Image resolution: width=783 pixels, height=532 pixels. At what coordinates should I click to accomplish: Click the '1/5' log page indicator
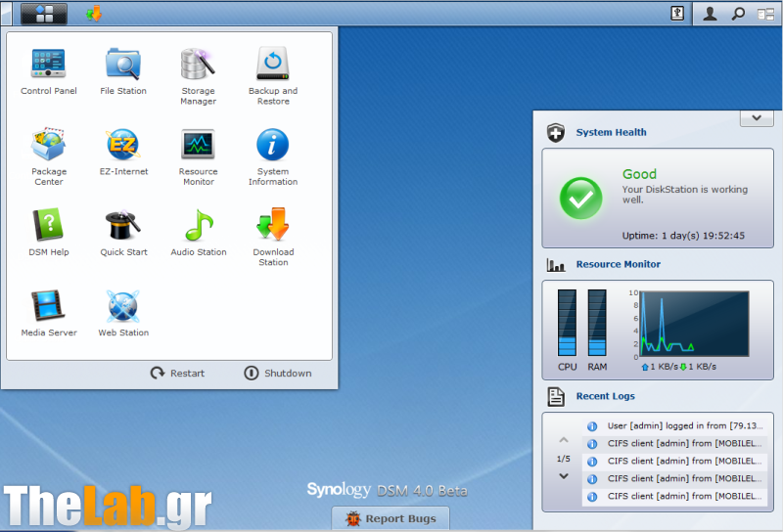(564, 458)
